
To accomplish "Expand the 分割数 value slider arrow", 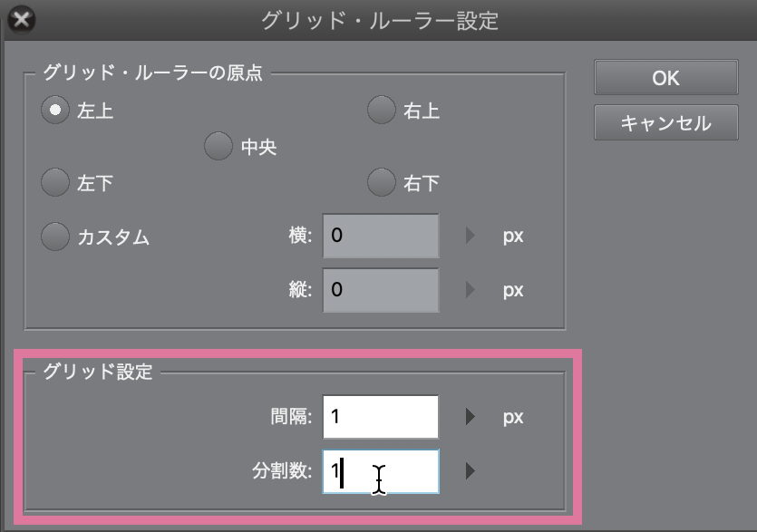I will pyautogui.click(x=471, y=470).
